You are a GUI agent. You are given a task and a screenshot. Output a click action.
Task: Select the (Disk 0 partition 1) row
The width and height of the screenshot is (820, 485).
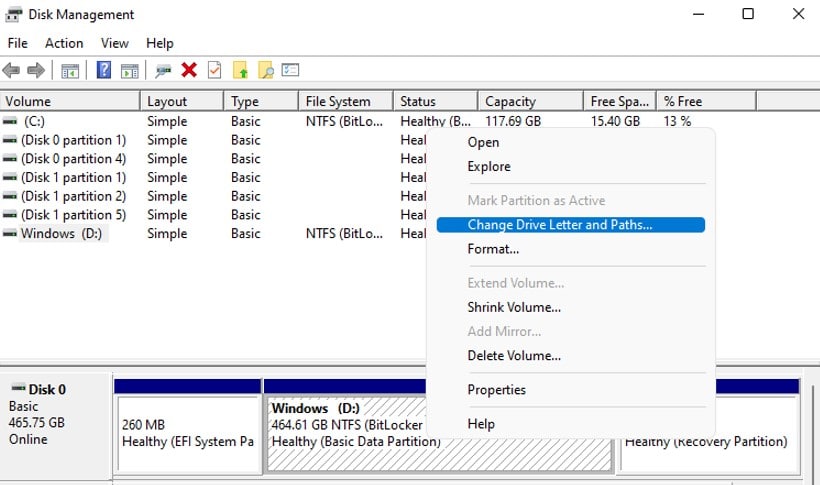74,140
